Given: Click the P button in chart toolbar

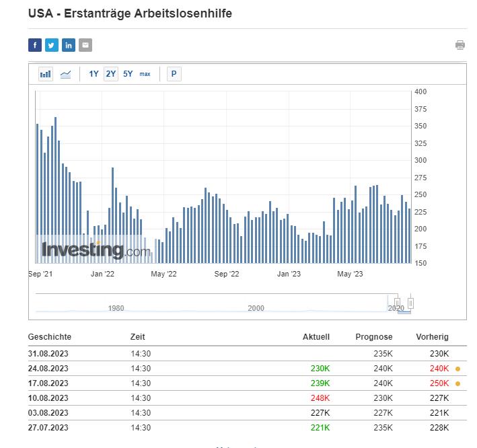Looking at the screenshot, I should 174,74.
